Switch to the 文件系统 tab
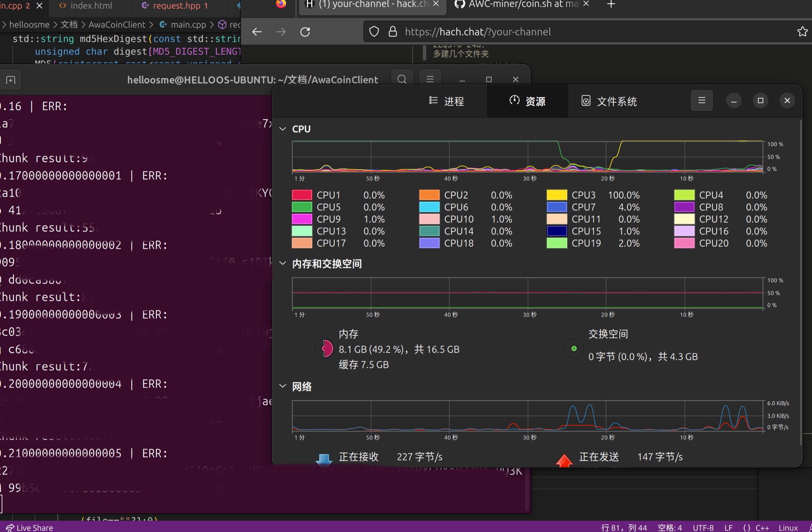Screen dimensions: 812x532 pos(609,101)
